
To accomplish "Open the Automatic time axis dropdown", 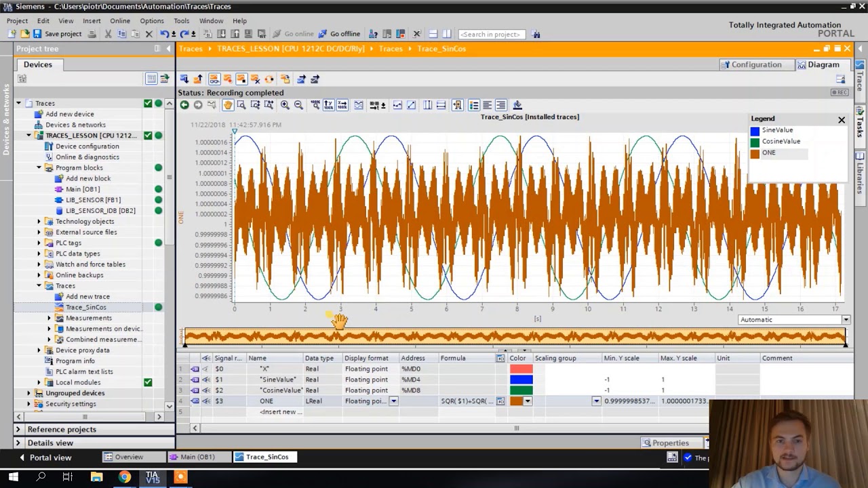I will [x=846, y=320].
